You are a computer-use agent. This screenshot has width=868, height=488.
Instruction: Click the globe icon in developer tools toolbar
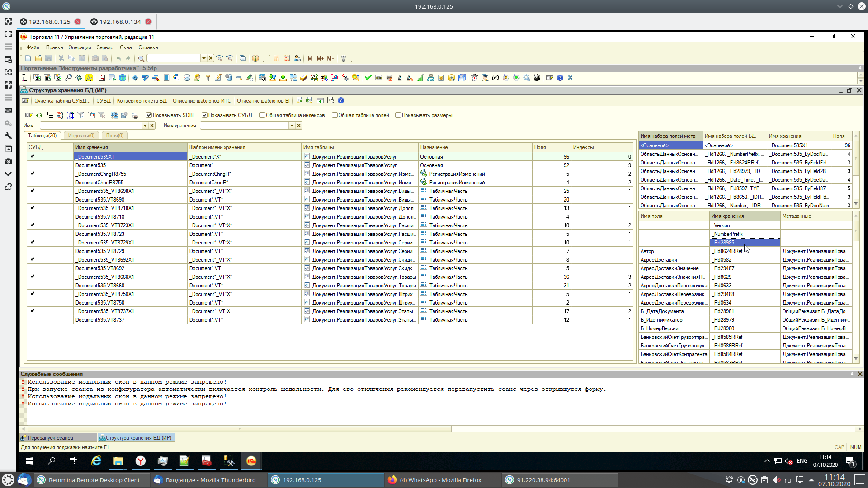pos(123,78)
